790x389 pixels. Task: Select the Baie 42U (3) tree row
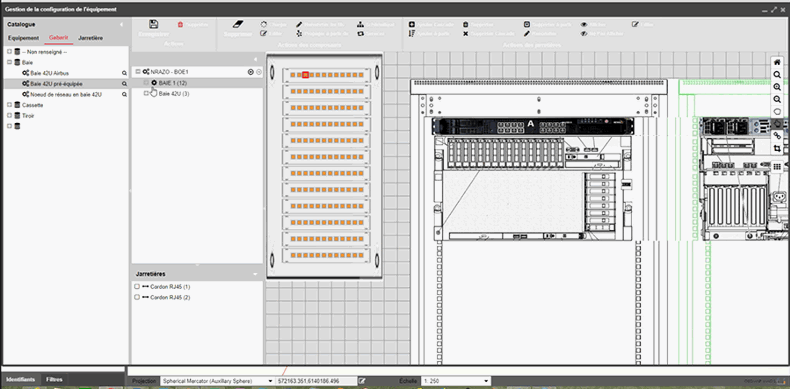(x=174, y=93)
